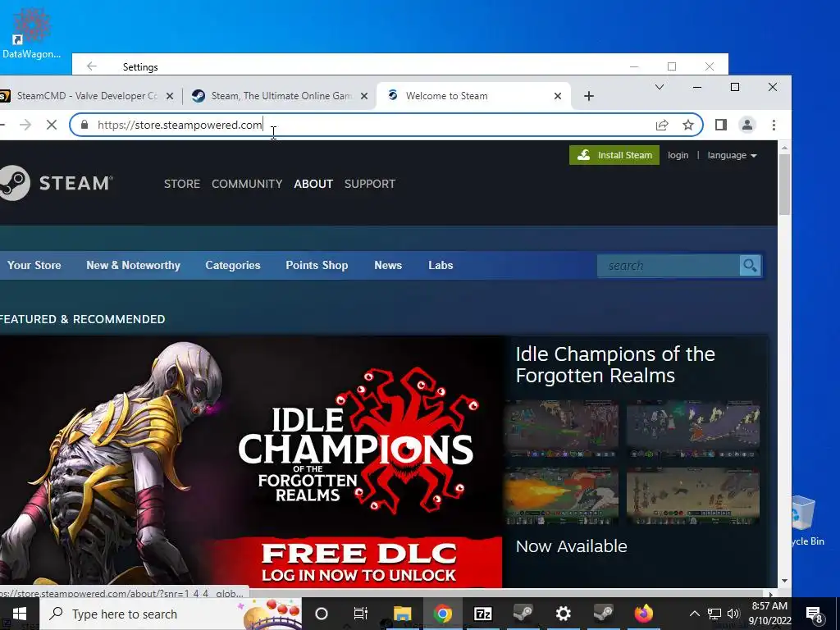Click the Chrome address bar URL
This screenshot has height=630, width=840.
pyautogui.click(x=180, y=125)
